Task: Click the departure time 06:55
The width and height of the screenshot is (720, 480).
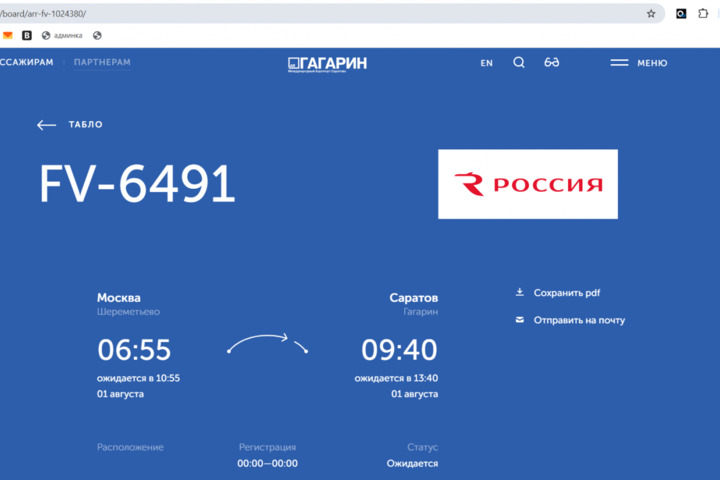Action: [134, 350]
